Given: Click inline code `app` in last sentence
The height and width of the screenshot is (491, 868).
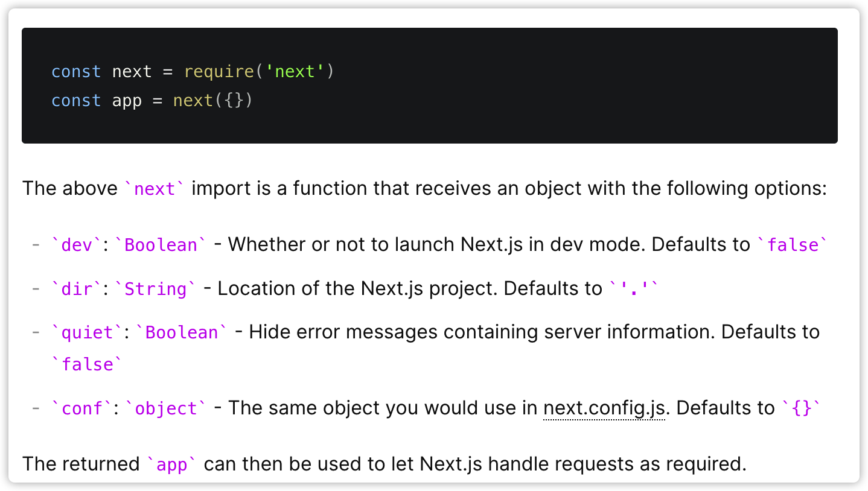Looking at the screenshot, I should click(171, 464).
